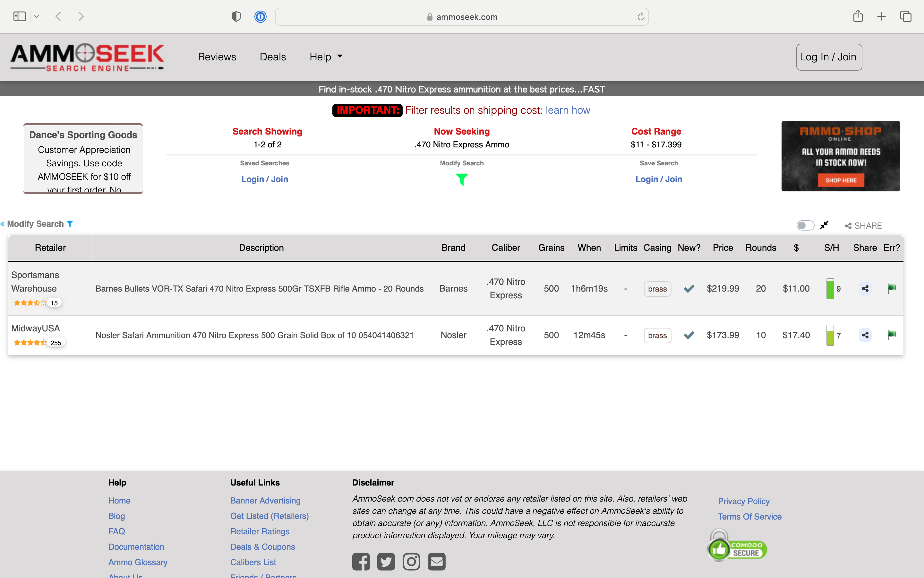
Task: Expand the Help dropdown menu
Action: [326, 57]
